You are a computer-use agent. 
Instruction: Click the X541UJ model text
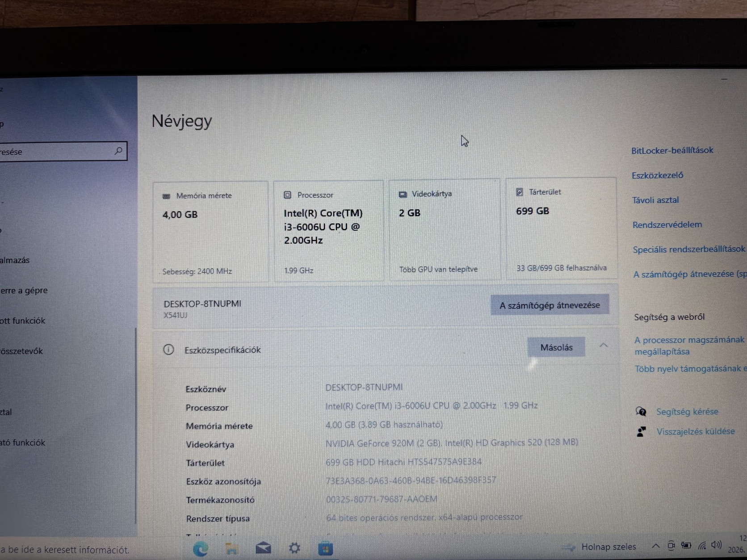point(175,315)
